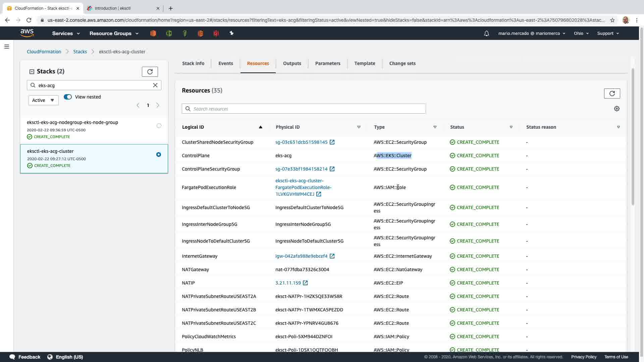Screen dimensions: 644x362
Task: Open the table settings gear icon
Action: tap(616, 109)
